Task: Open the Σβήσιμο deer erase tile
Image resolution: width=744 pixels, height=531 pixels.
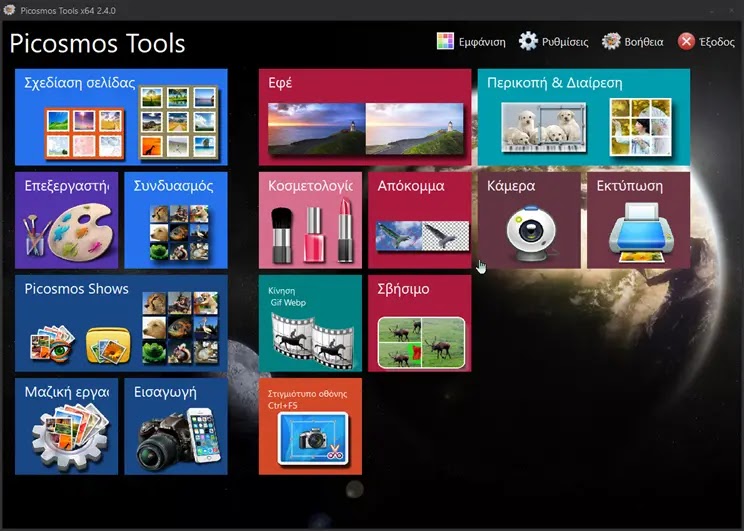Action: point(420,323)
